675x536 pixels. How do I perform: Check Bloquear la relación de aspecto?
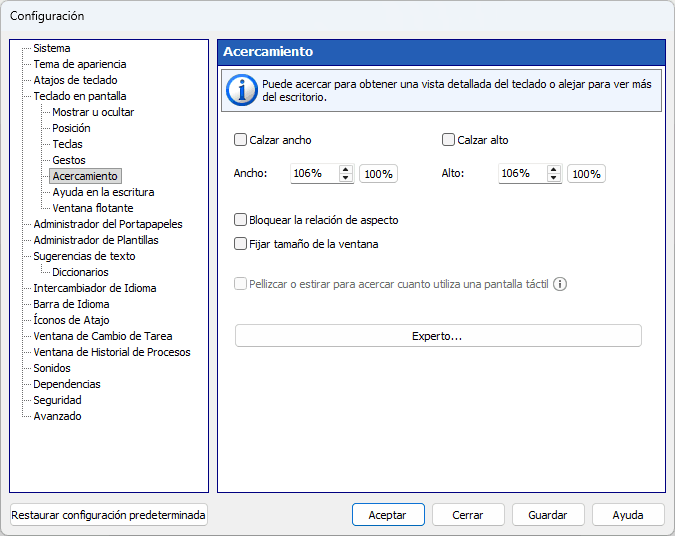coord(240,220)
